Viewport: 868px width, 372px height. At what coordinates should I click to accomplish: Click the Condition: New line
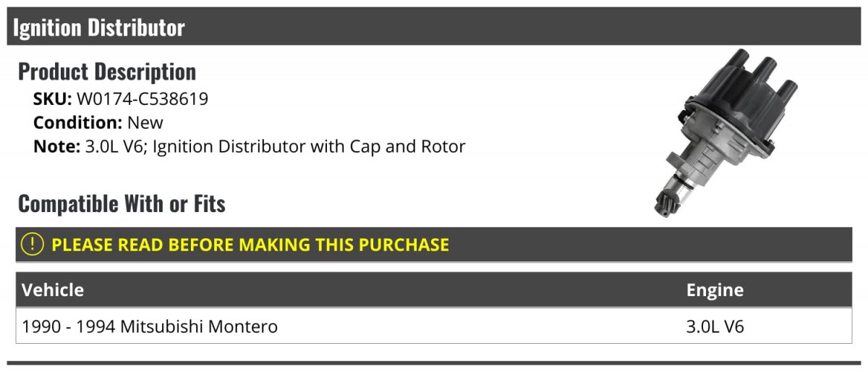pyautogui.click(x=98, y=122)
